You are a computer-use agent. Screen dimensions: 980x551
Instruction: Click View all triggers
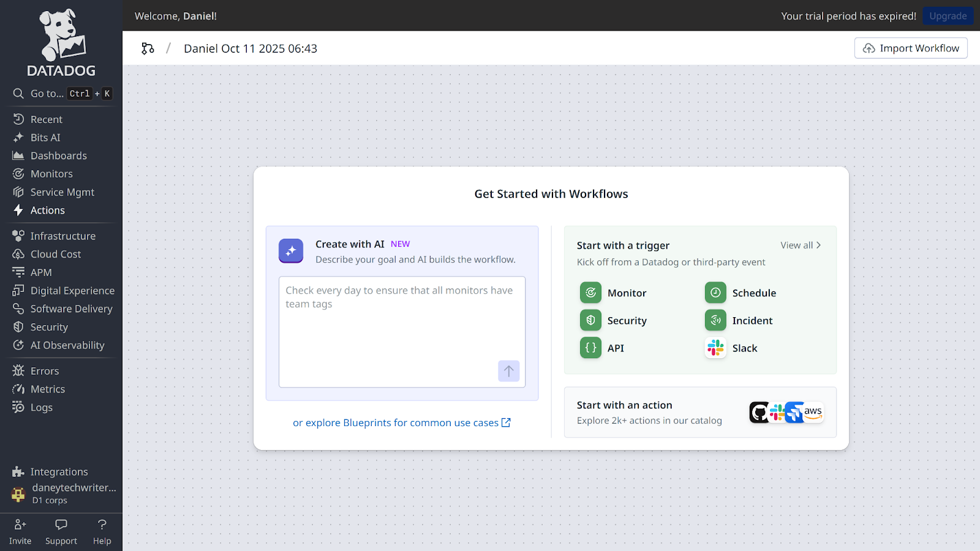coord(801,246)
